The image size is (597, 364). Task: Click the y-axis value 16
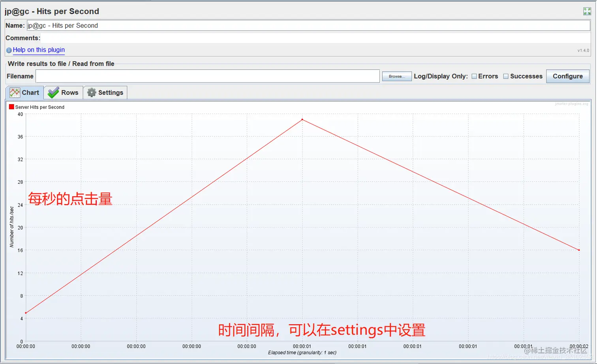point(21,250)
